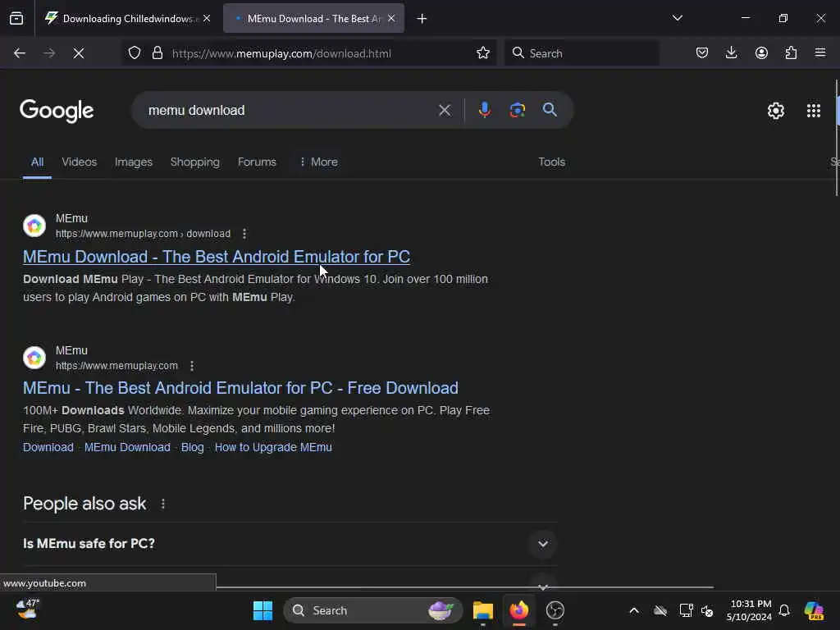The height and width of the screenshot is (630, 840).
Task: Open Firefox extensions menu
Action: [791, 53]
